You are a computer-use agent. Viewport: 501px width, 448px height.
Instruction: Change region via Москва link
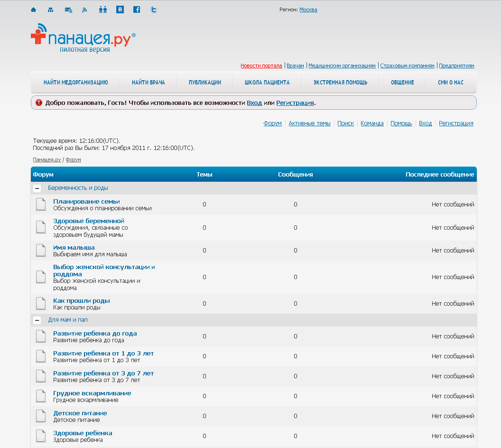pyautogui.click(x=308, y=9)
